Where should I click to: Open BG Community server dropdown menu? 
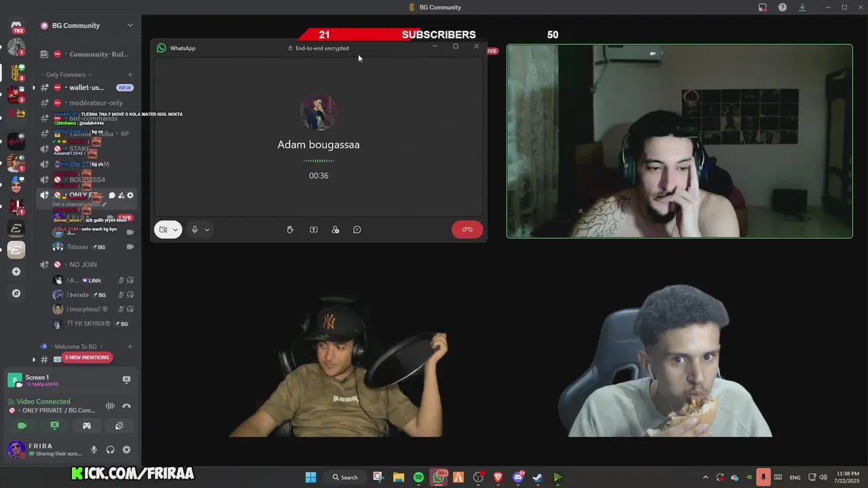(x=130, y=26)
